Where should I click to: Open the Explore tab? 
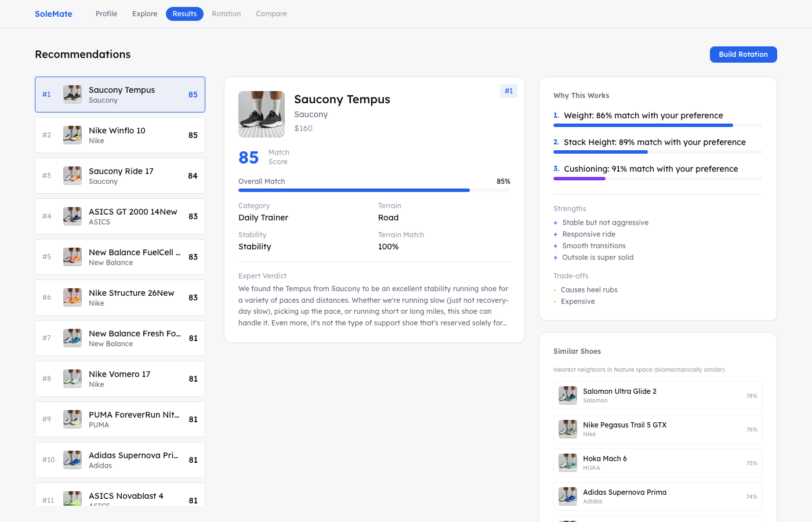(x=144, y=13)
